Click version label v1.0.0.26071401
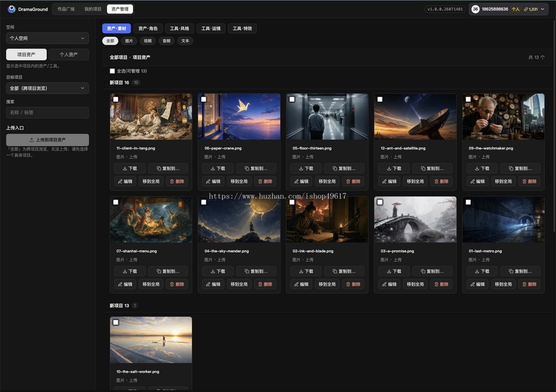 444,9
